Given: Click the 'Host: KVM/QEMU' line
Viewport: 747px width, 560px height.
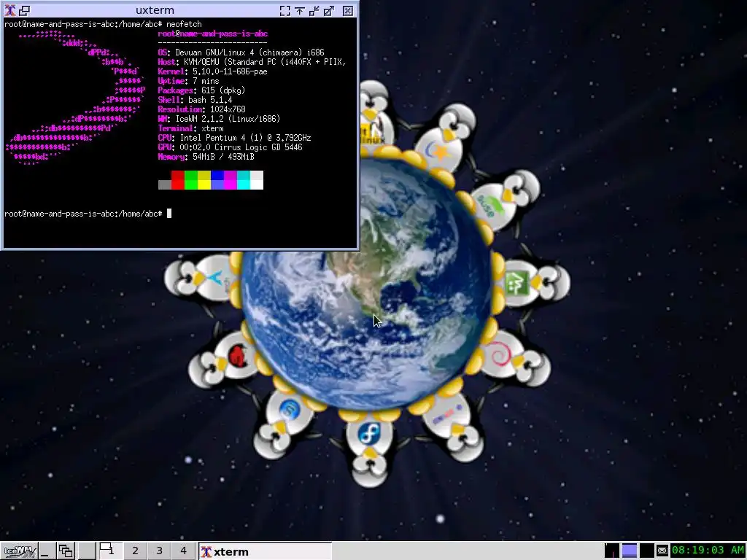Looking at the screenshot, I should pos(252,62).
